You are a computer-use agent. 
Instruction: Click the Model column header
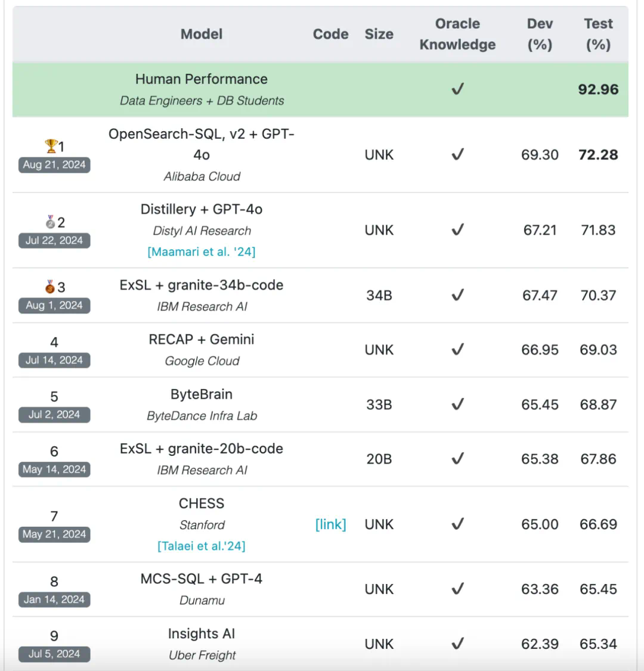(202, 34)
